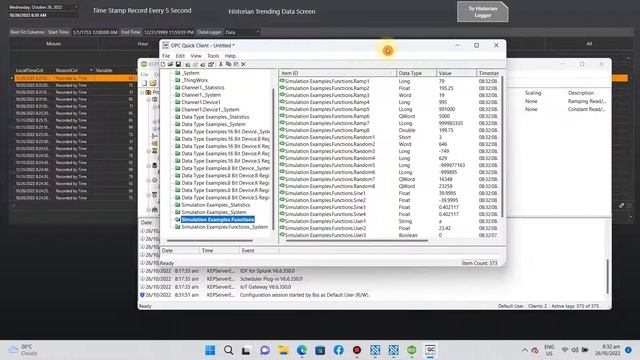Open File menu in KEPServerEX window

pyautogui.click(x=144, y=75)
